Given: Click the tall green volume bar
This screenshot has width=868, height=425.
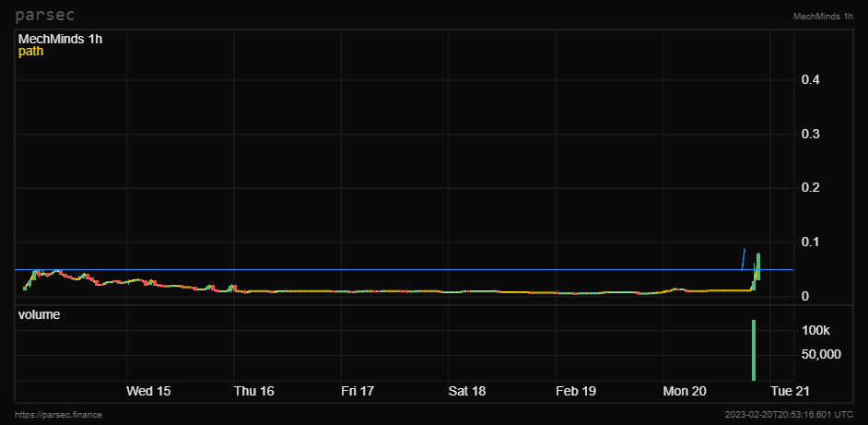Looking at the screenshot, I should click(754, 350).
